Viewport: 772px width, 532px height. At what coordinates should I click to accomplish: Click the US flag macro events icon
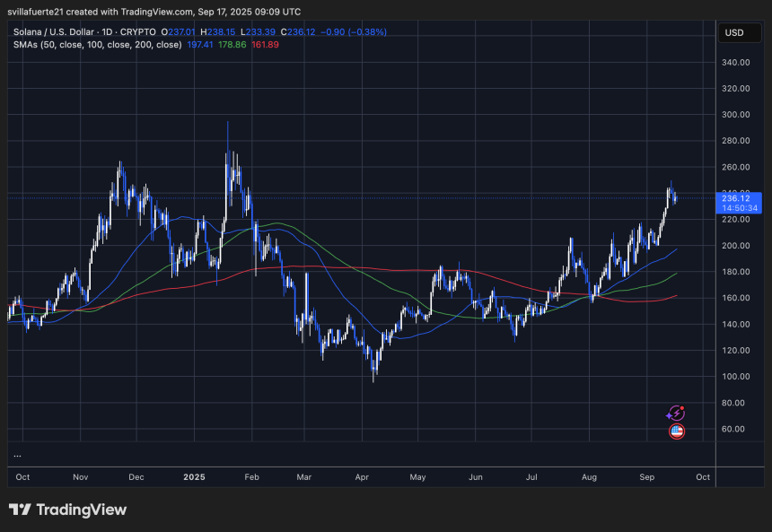click(676, 432)
